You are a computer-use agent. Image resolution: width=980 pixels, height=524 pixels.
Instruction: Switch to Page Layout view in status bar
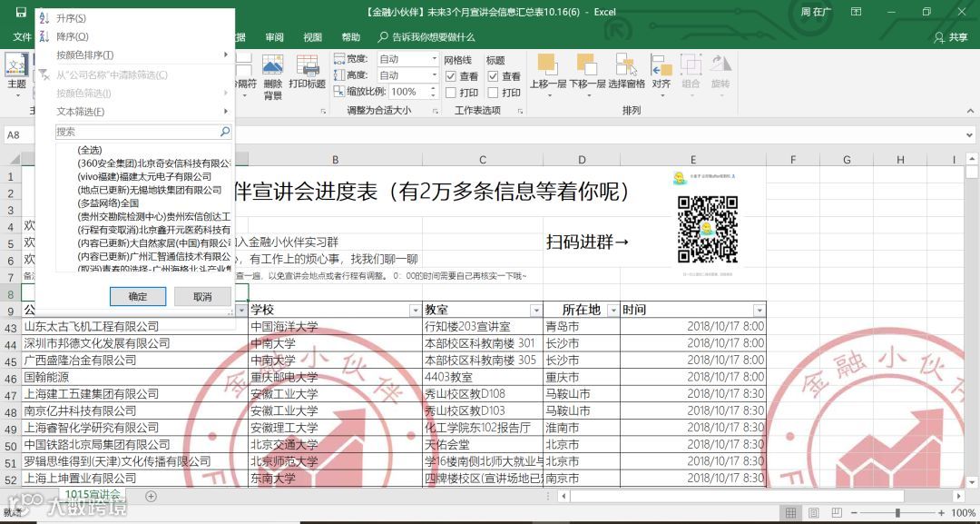point(814,513)
